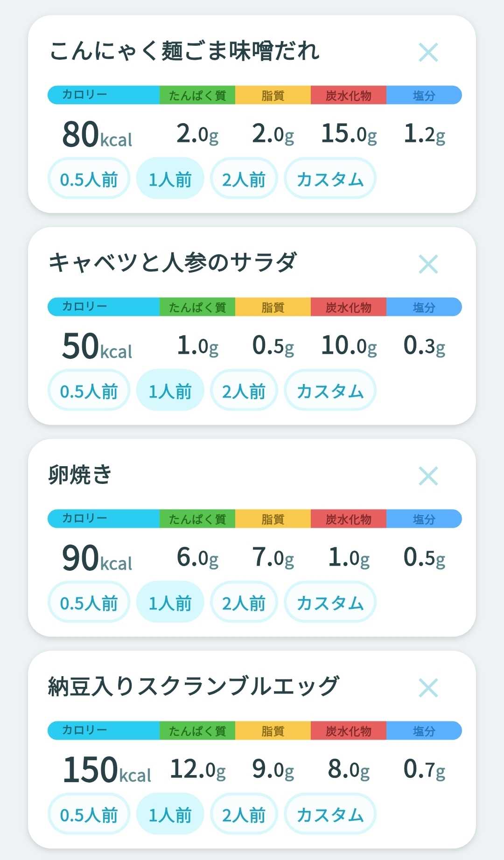Tap the 納豆入りスクランブルエッグ title
504x860 pixels.
coord(193,686)
